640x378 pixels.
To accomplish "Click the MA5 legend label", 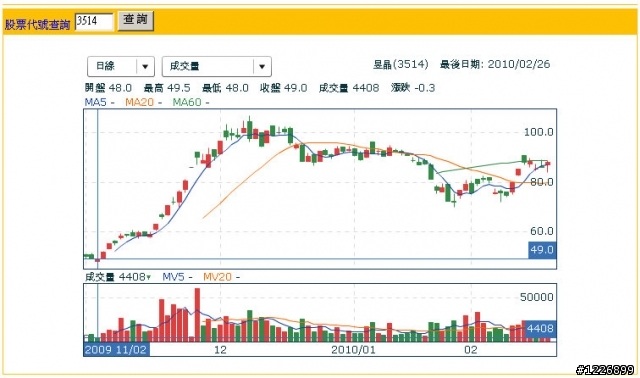I will tap(95, 102).
